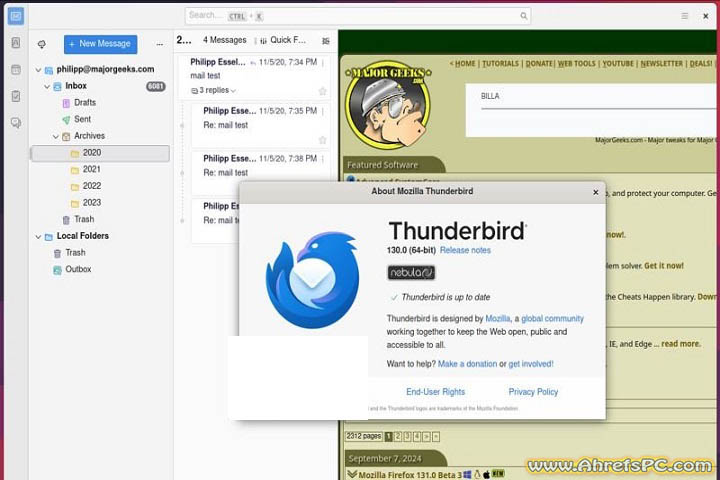720x480 pixels.
Task: Go to page 4 in MajorGeeks pagination
Action: point(417,436)
